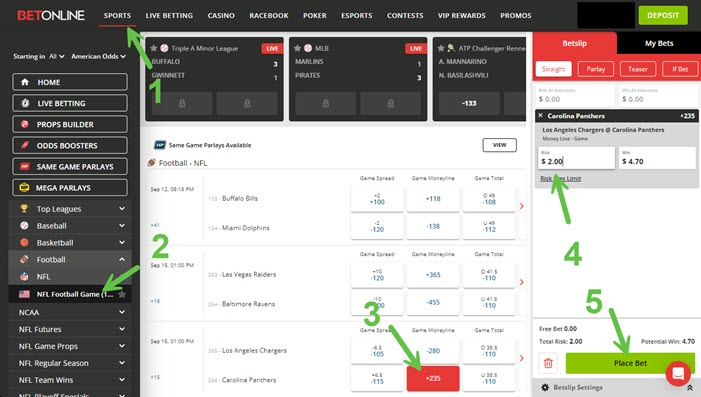
Task: Click the Same Game Parlays SGP badge icon
Action: [160, 145]
